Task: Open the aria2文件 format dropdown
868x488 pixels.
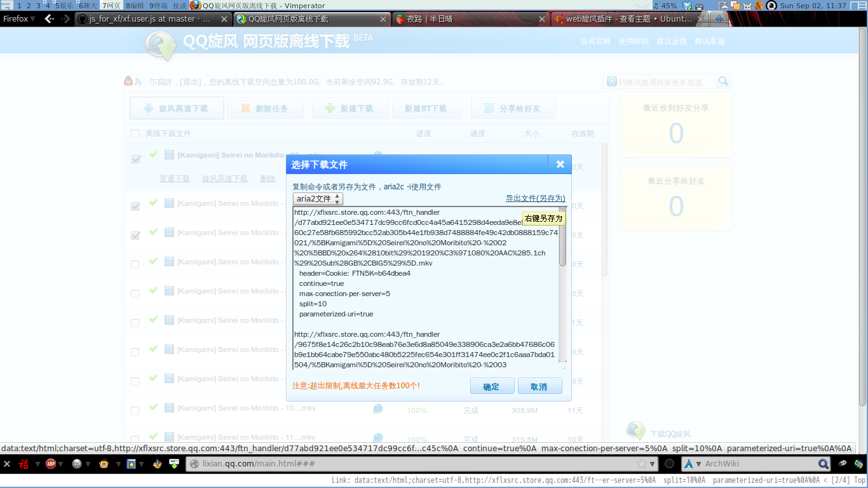Action: point(318,199)
